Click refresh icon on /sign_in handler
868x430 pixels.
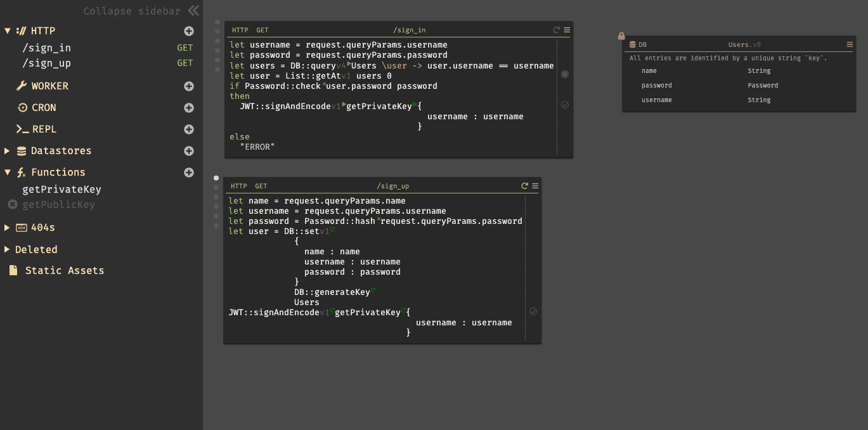pyautogui.click(x=557, y=30)
